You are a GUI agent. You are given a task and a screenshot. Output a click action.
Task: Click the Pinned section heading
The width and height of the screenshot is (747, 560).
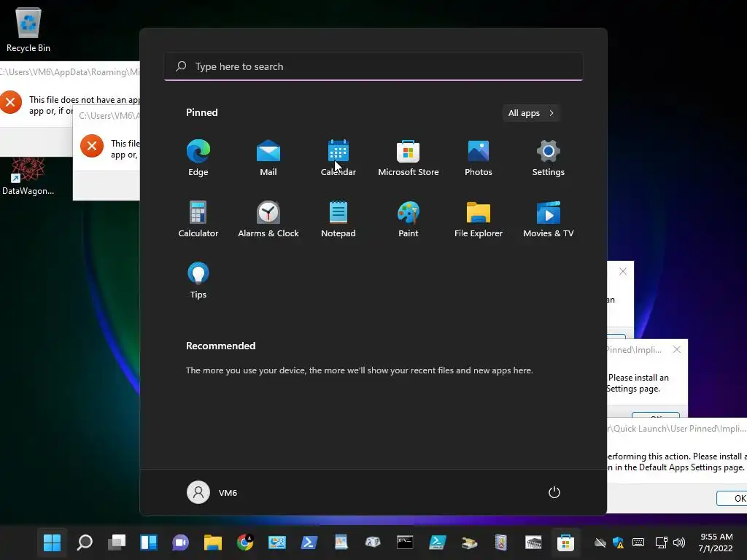pos(202,112)
